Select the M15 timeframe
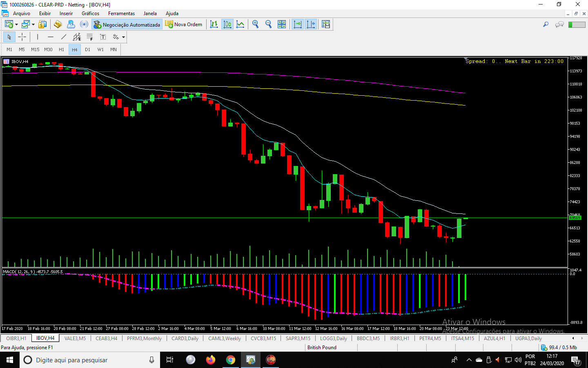Screen dimensions: 588x368 click(x=35, y=49)
